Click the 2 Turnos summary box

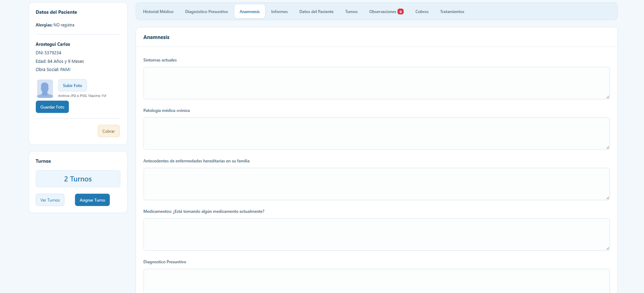(78, 179)
